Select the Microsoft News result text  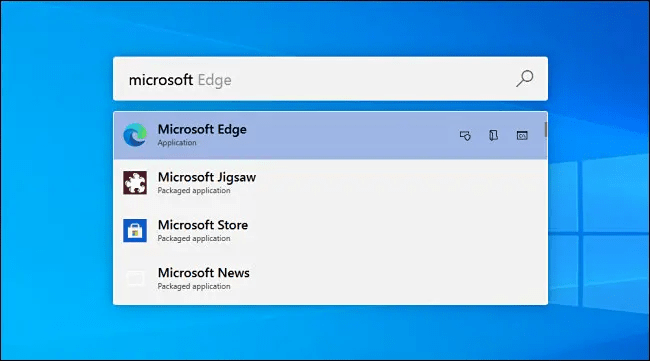[x=204, y=273]
